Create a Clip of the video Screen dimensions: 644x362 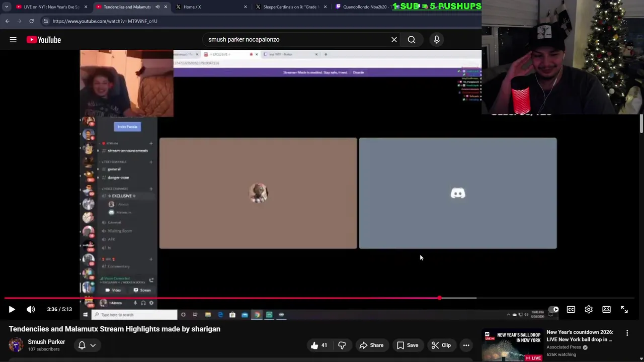[441, 345]
